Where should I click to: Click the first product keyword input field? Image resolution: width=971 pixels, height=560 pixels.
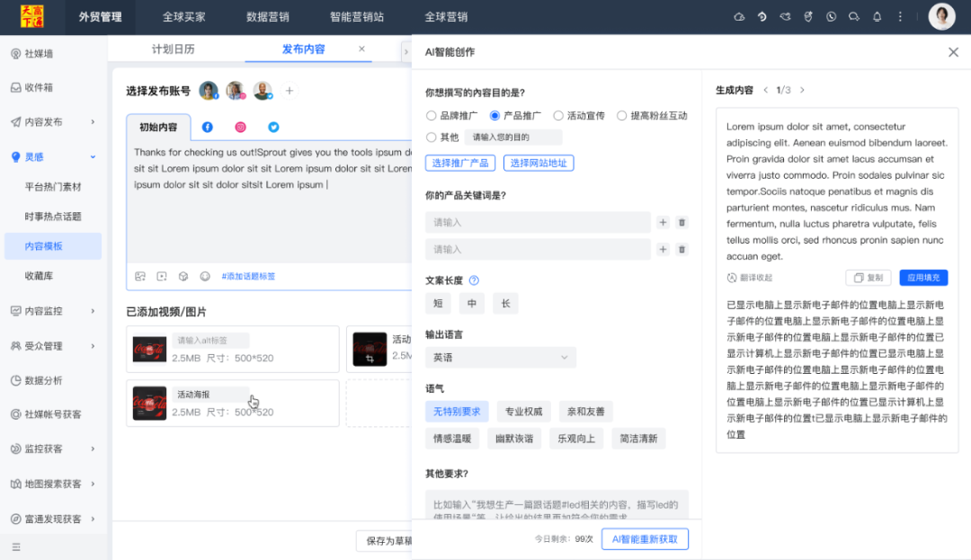click(x=538, y=222)
